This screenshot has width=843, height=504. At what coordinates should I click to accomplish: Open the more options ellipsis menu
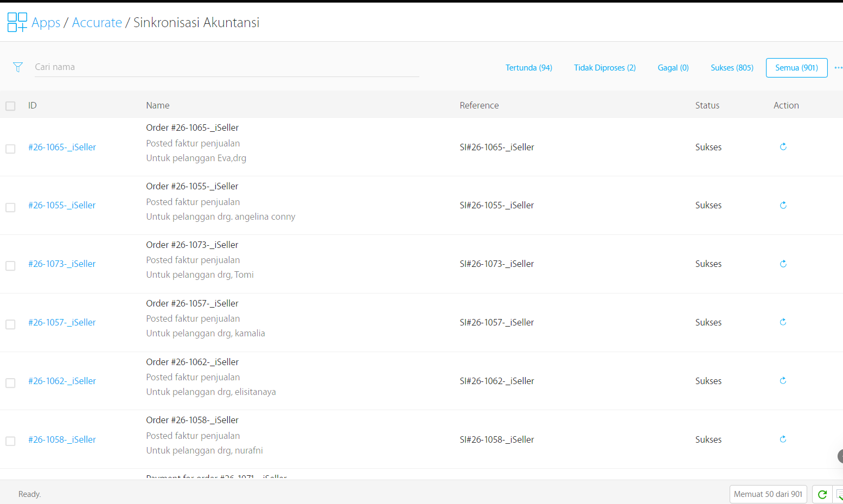coord(838,68)
